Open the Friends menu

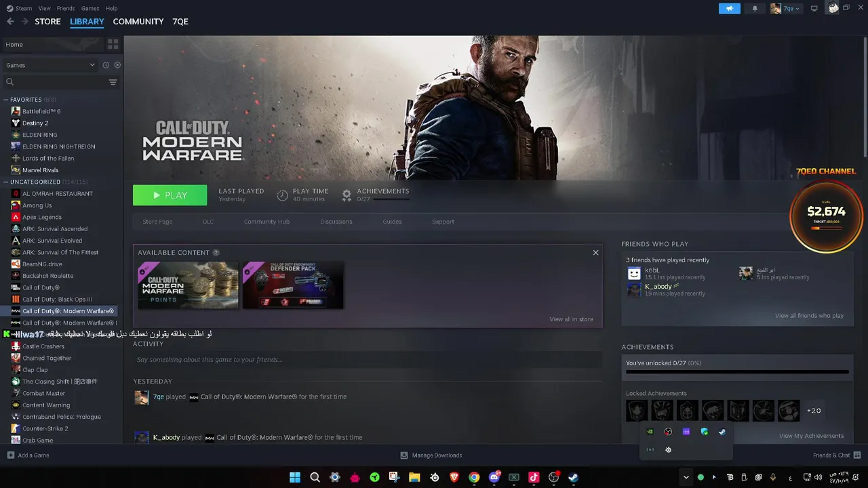(66, 8)
